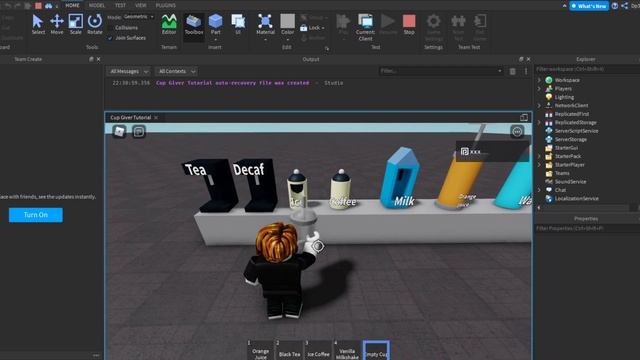Click the Turn On button

(x=36, y=215)
